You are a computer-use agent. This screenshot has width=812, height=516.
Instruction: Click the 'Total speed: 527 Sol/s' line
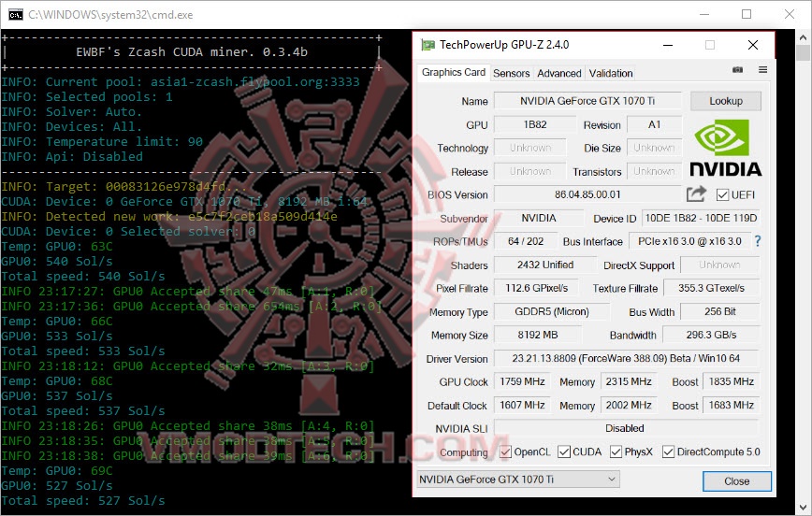tap(83, 501)
